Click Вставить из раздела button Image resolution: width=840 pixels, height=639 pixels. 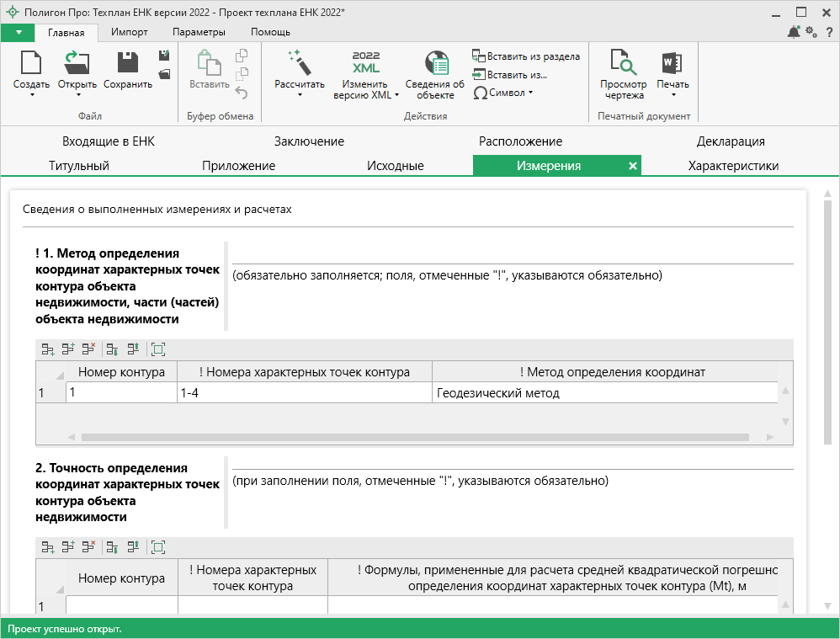(526, 56)
